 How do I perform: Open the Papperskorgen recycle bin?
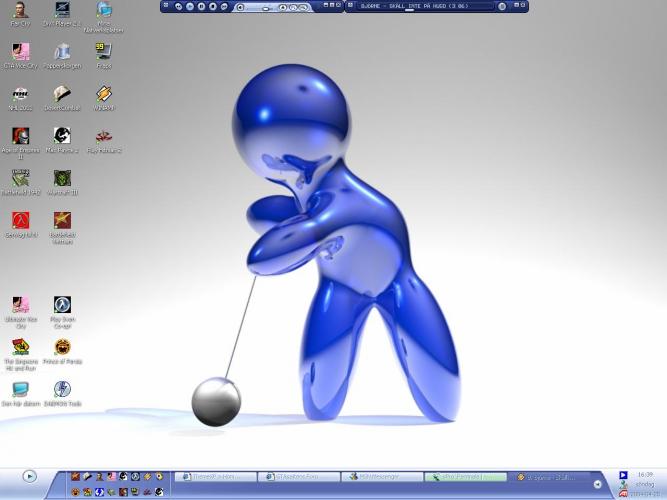click(x=62, y=52)
